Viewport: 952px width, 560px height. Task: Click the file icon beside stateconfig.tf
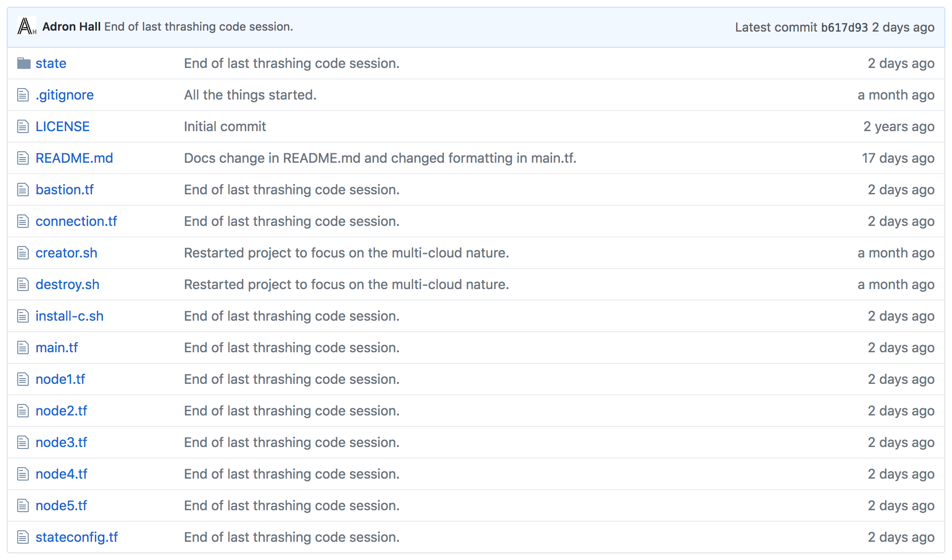click(x=23, y=537)
